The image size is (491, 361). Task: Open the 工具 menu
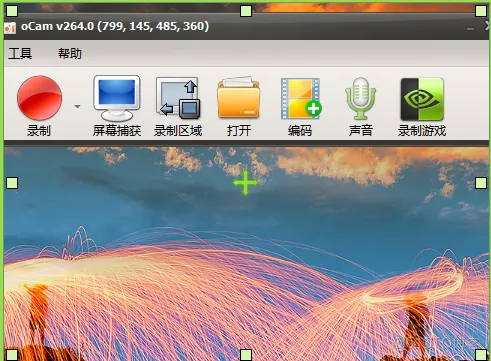(x=20, y=53)
